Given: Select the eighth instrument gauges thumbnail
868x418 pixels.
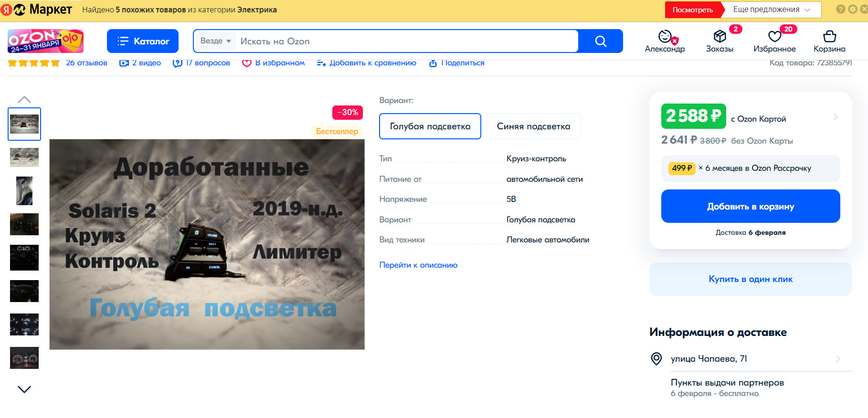Looking at the screenshot, I should coord(24,358).
